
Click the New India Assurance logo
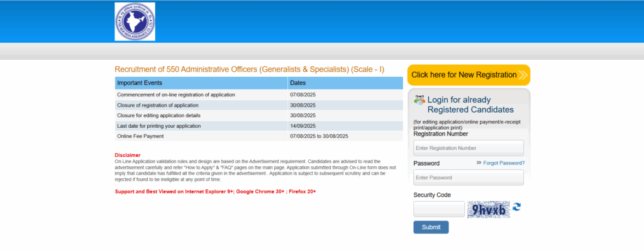135,21
